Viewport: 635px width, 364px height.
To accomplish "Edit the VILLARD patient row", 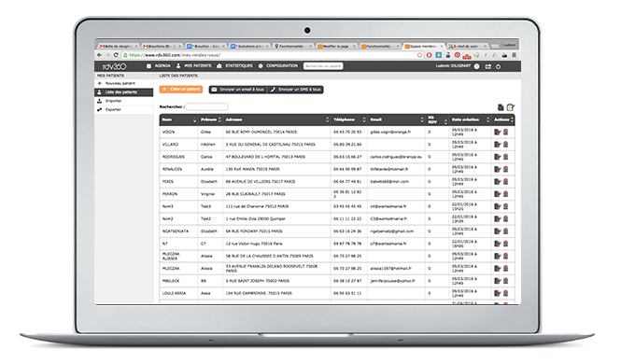I will click(498, 145).
